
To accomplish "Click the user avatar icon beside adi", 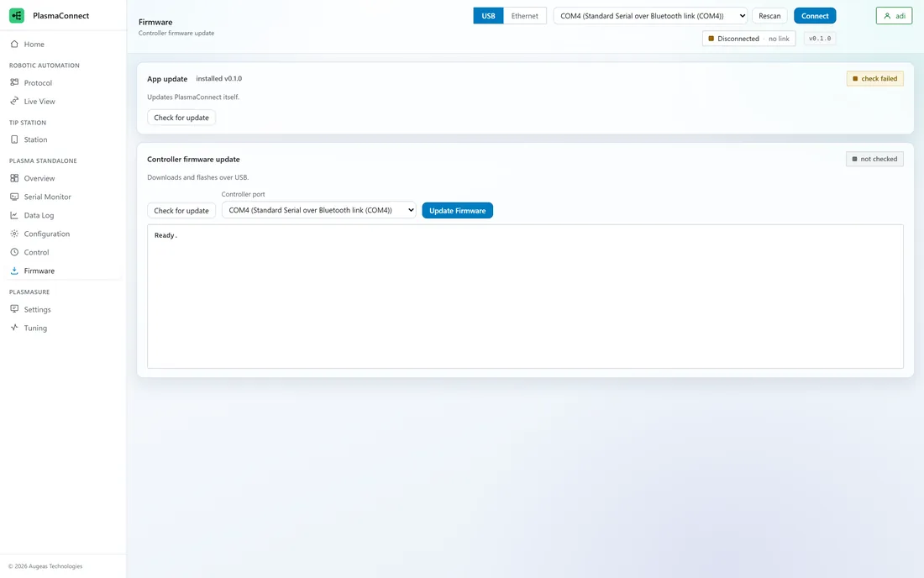I will (x=887, y=16).
